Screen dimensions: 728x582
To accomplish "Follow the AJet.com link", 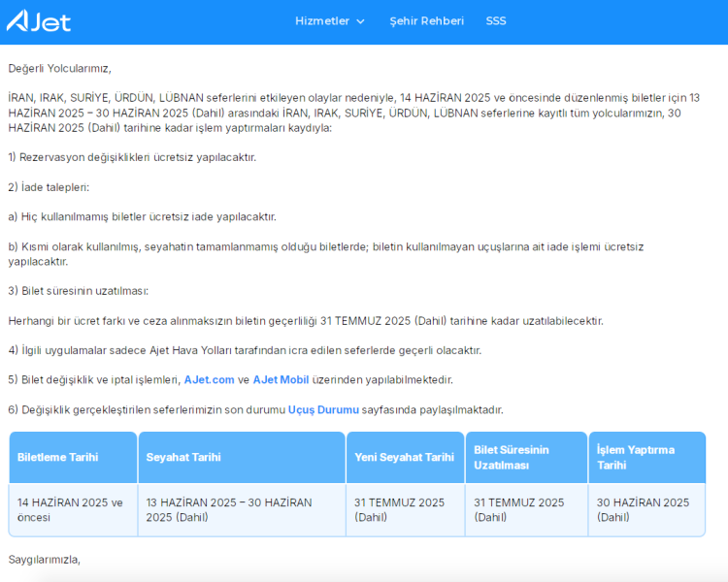I will tap(209, 380).
